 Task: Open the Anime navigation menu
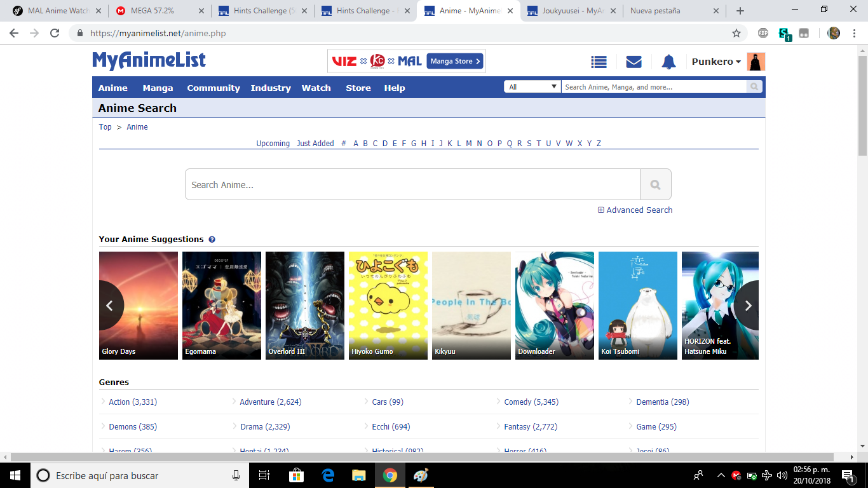click(x=113, y=88)
